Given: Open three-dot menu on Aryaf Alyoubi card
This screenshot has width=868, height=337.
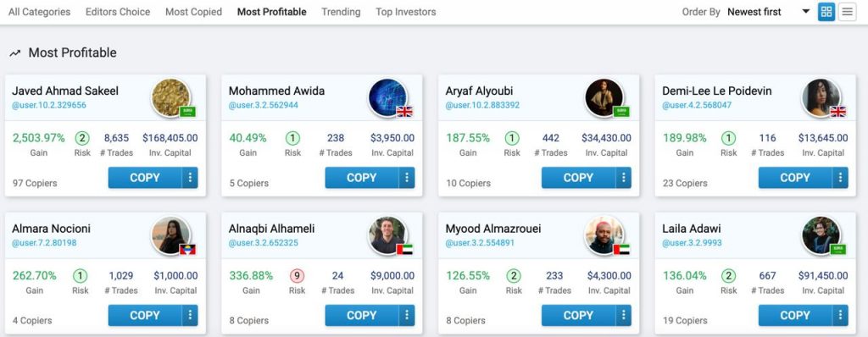Looking at the screenshot, I should pos(623,178).
